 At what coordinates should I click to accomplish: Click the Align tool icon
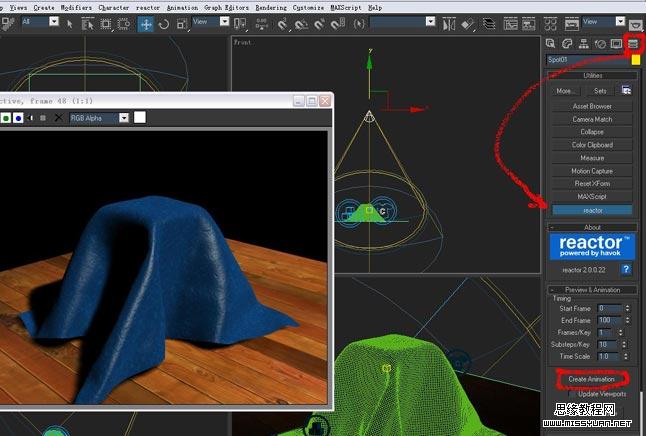(468, 24)
